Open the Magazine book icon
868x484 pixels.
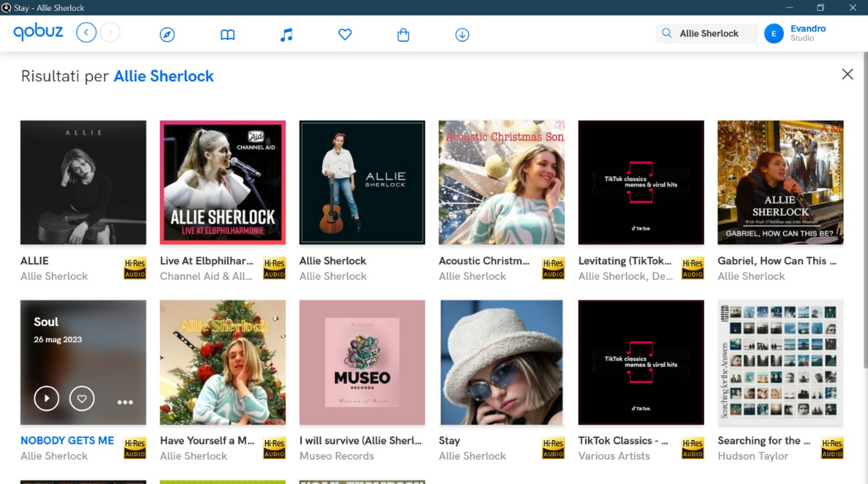click(x=227, y=35)
